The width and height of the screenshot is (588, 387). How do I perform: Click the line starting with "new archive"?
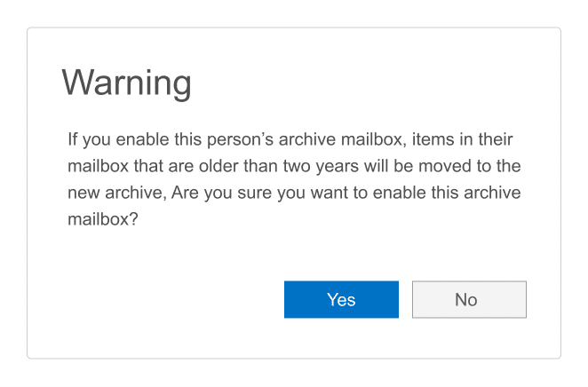[x=293, y=193]
